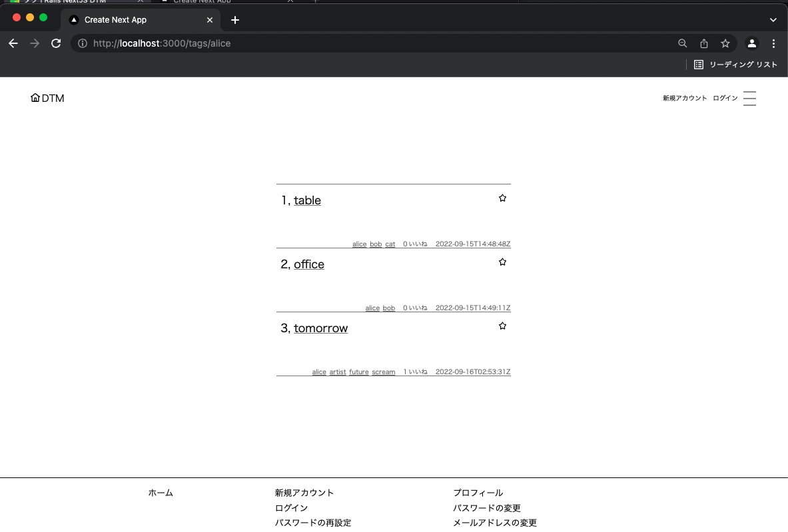Toggle the star on the table post
This screenshot has width=788, height=532.
502,198
